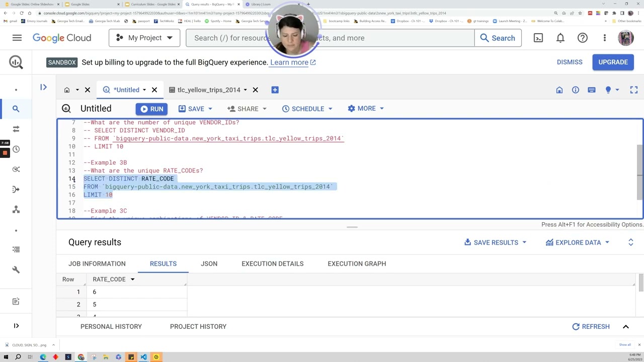Screen dimensions: 644x362
Task: Open the notifications bell
Action: (560, 38)
